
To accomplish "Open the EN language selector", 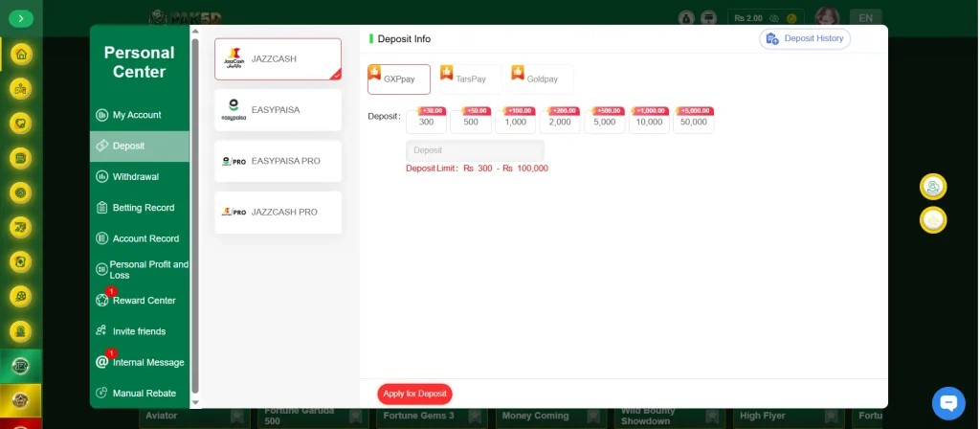I will click(865, 18).
